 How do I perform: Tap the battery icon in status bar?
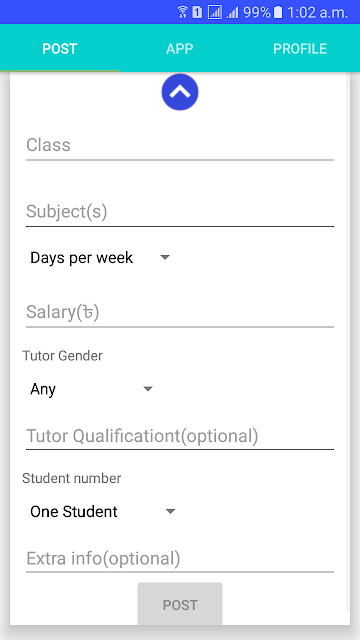point(278,13)
